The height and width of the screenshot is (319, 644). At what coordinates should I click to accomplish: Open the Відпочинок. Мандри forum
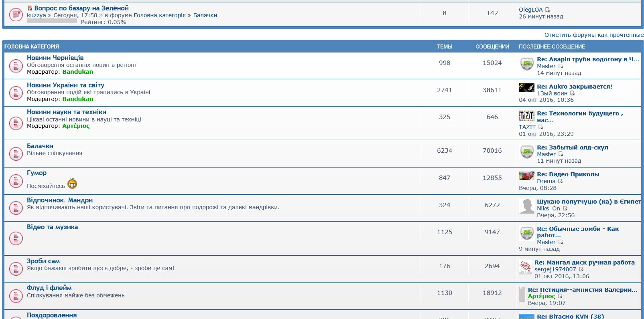coord(60,200)
